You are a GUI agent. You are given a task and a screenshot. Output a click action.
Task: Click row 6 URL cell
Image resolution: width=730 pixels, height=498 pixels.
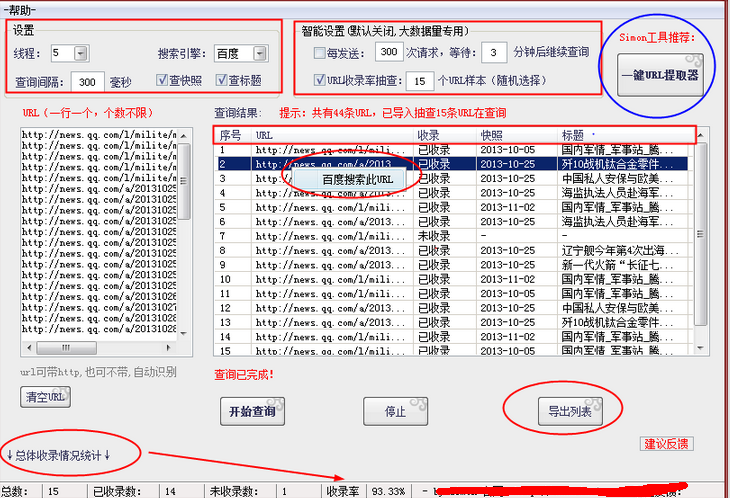[330, 222]
